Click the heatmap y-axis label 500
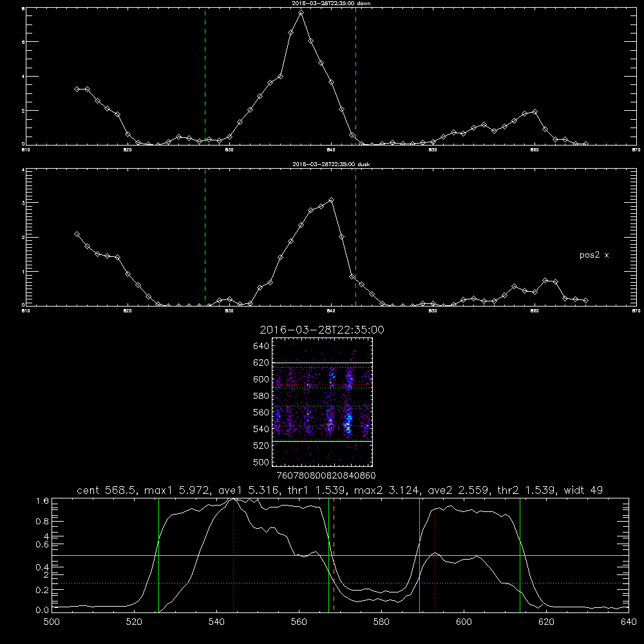The width and height of the screenshot is (644, 644). tap(261, 462)
